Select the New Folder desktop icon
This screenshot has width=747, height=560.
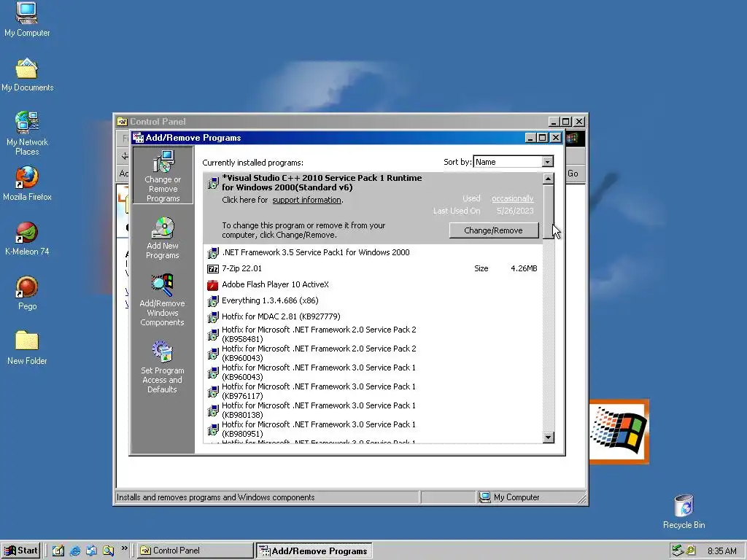click(27, 348)
